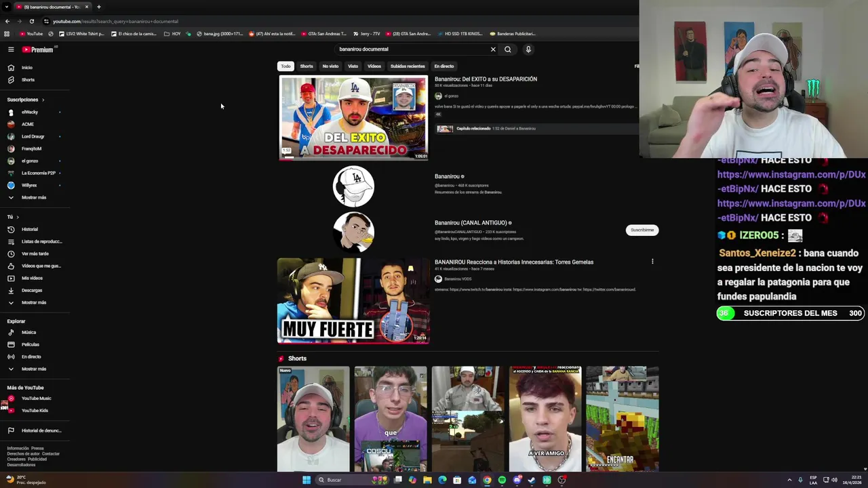Open Steam from the taskbar
The height and width of the screenshot is (488, 868).
[x=532, y=480]
